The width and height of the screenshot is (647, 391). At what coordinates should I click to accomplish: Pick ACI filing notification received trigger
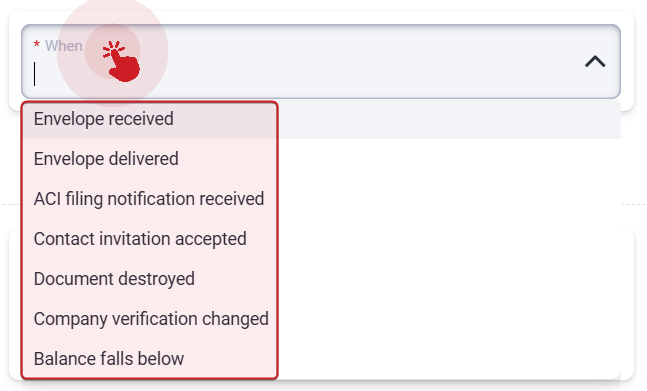(150, 199)
